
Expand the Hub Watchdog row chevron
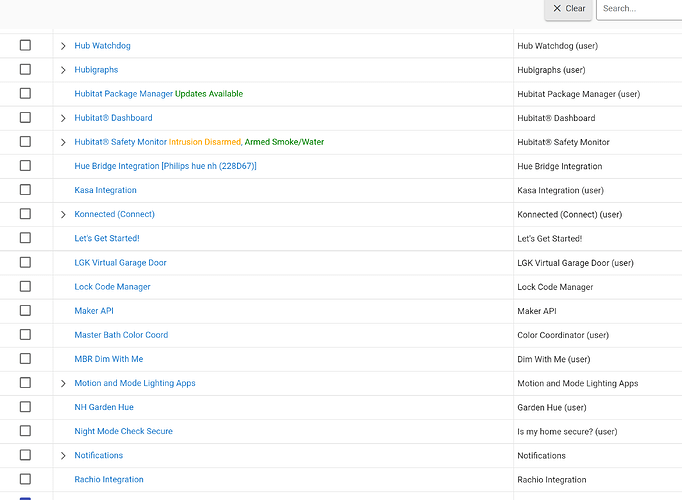coord(63,46)
